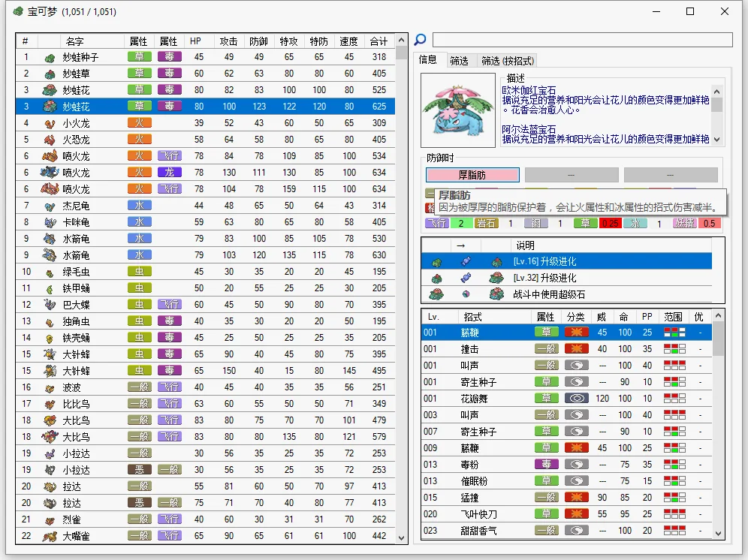748x560 pixels.
Task: Click the 龙 type badge for 喷火龙
Action: (x=169, y=172)
